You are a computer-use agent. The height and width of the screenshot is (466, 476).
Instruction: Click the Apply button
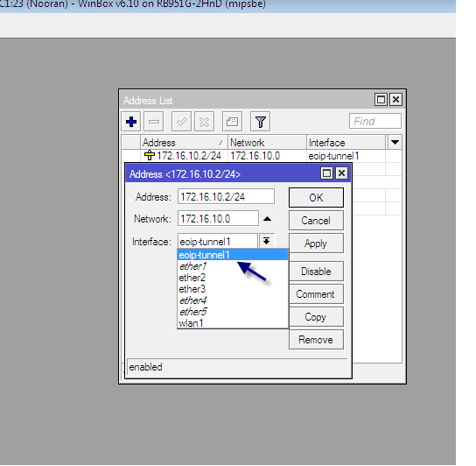pos(316,244)
